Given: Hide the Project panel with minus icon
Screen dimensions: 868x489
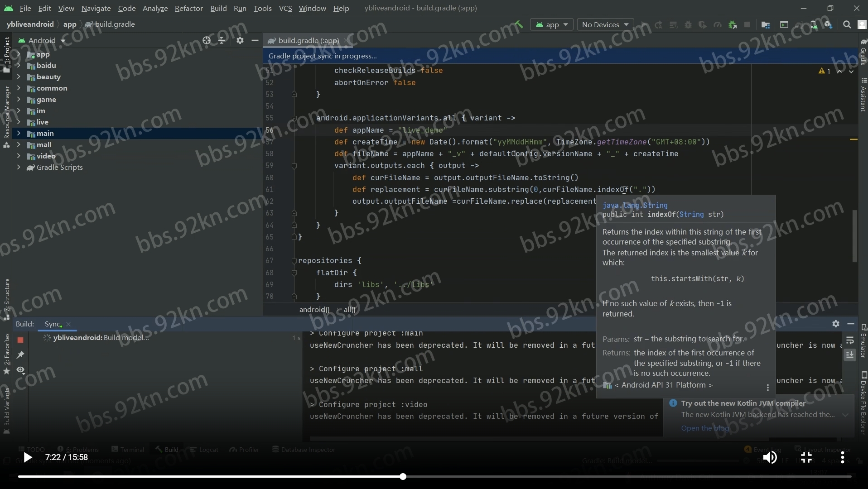Looking at the screenshot, I should point(255,40).
